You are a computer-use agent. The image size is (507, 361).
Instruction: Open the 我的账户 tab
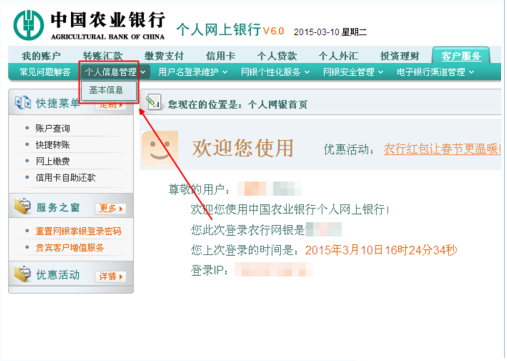click(x=41, y=56)
